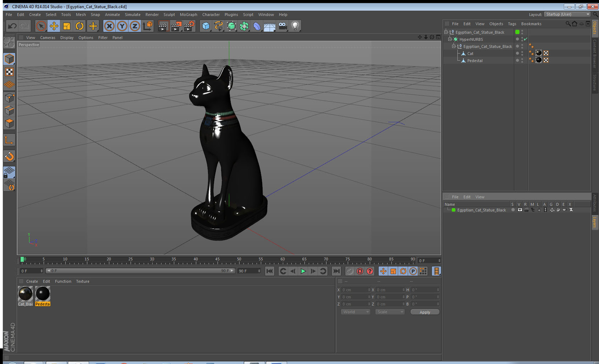Lock the X axis with the X toolbar icon

click(x=109, y=26)
